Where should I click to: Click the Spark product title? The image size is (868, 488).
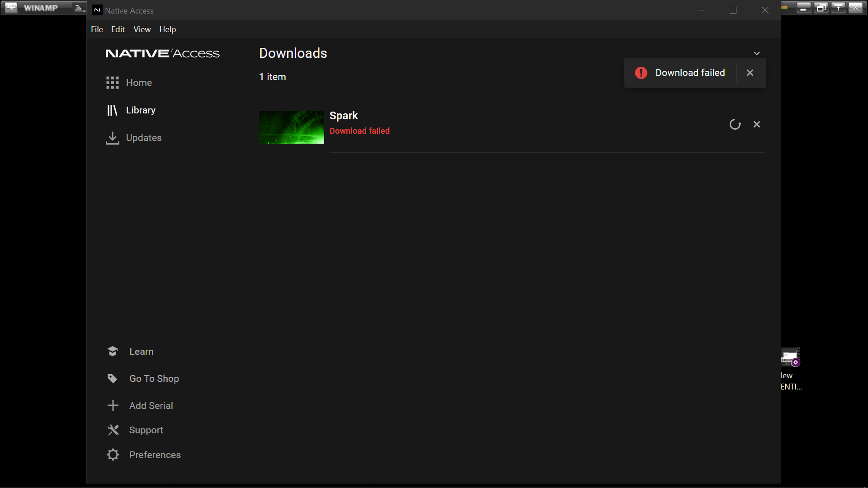click(x=344, y=116)
